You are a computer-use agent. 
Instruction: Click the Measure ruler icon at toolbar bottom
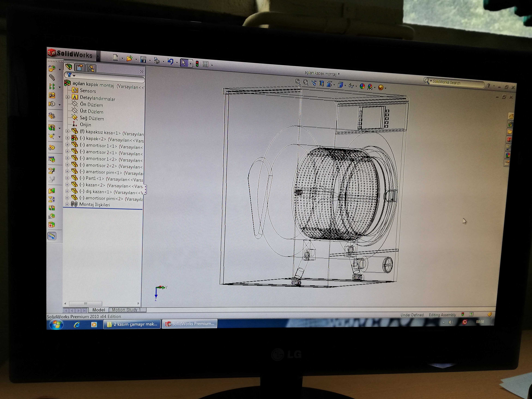(x=52, y=236)
